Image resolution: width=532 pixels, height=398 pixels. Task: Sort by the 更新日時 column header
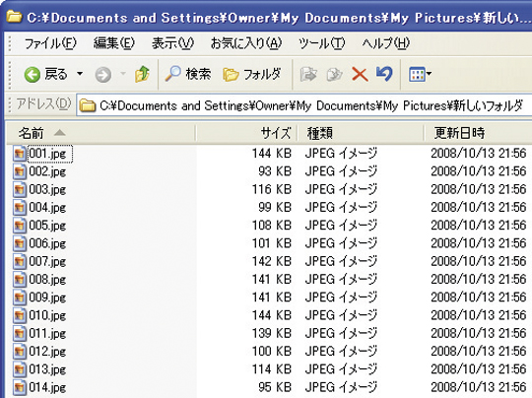478,133
